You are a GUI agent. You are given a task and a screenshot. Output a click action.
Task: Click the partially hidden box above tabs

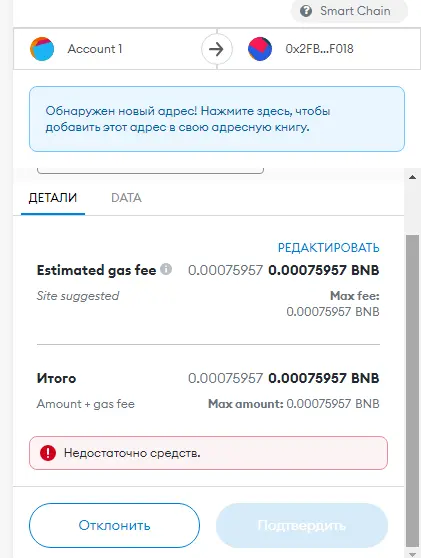(x=150, y=170)
